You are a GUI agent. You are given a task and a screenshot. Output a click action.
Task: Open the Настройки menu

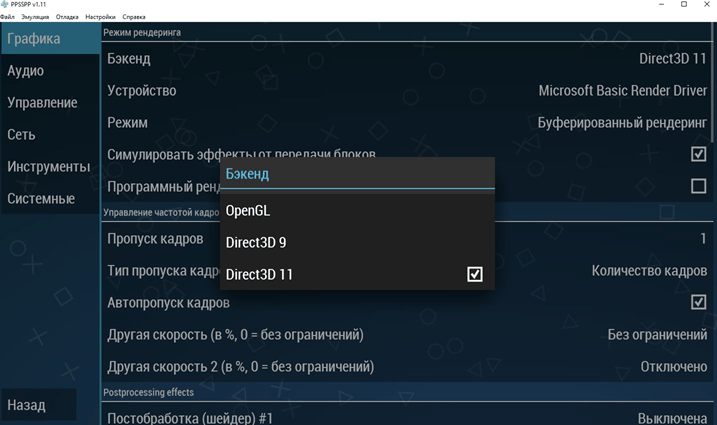click(101, 17)
